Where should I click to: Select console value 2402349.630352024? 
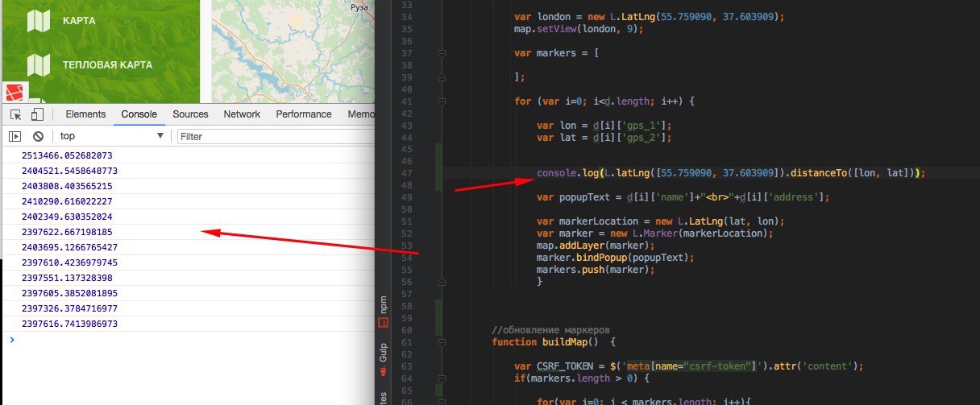[67, 217]
